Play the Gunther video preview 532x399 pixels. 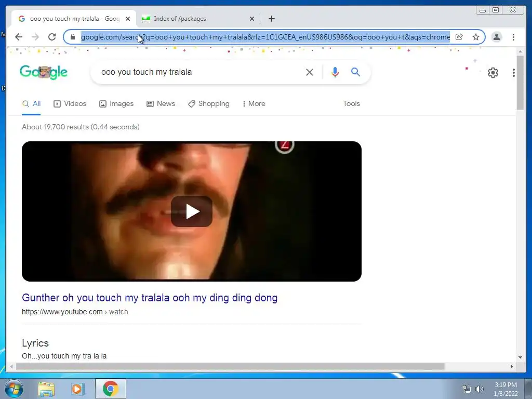[x=192, y=211]
